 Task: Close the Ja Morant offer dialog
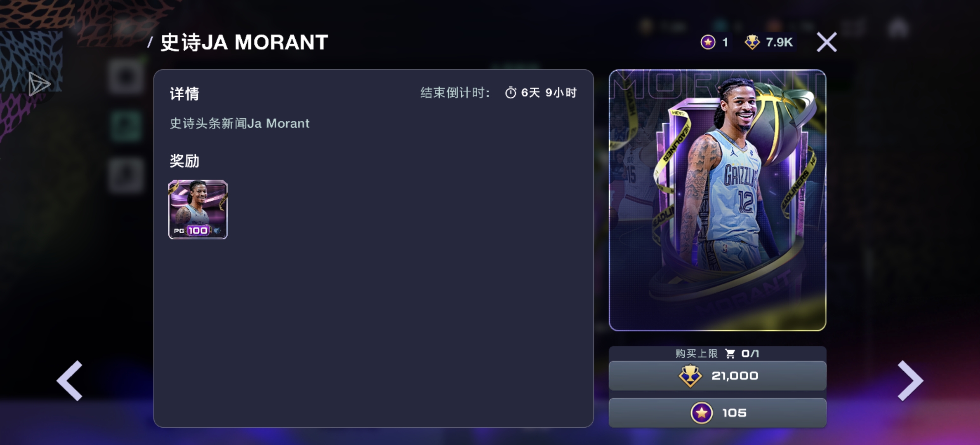pyautogui.click(x=827, y=42)
